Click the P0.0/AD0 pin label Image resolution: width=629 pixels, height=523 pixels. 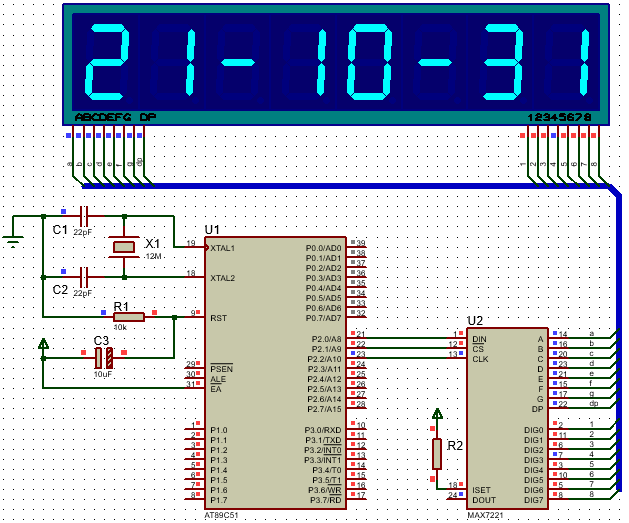tap(323, 248)
